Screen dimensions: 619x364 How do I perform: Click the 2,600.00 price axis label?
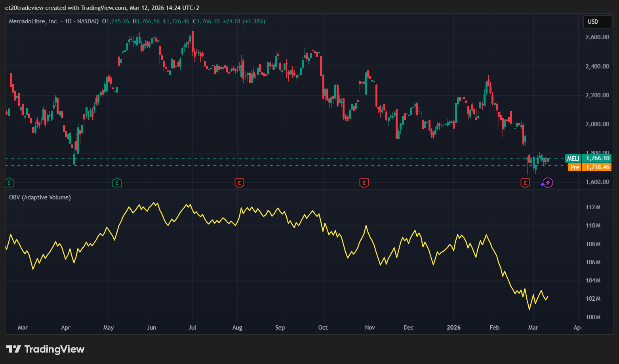(597, 37)
